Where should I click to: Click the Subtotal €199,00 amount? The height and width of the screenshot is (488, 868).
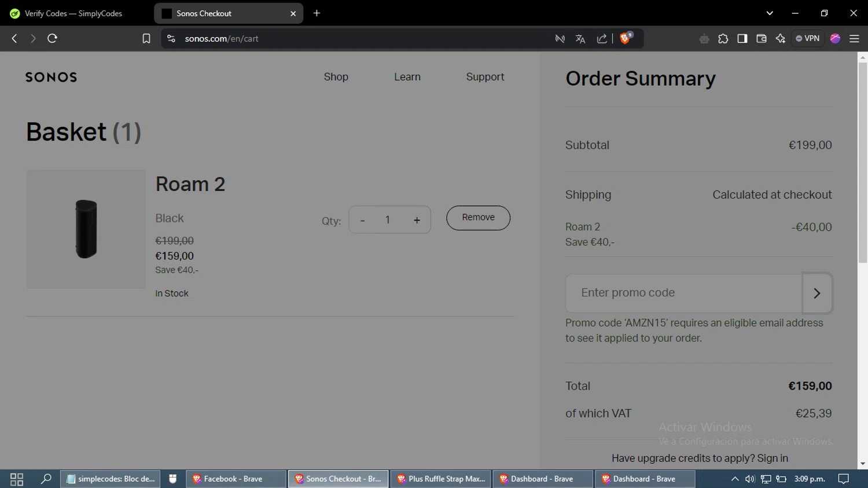click(810, 145)
